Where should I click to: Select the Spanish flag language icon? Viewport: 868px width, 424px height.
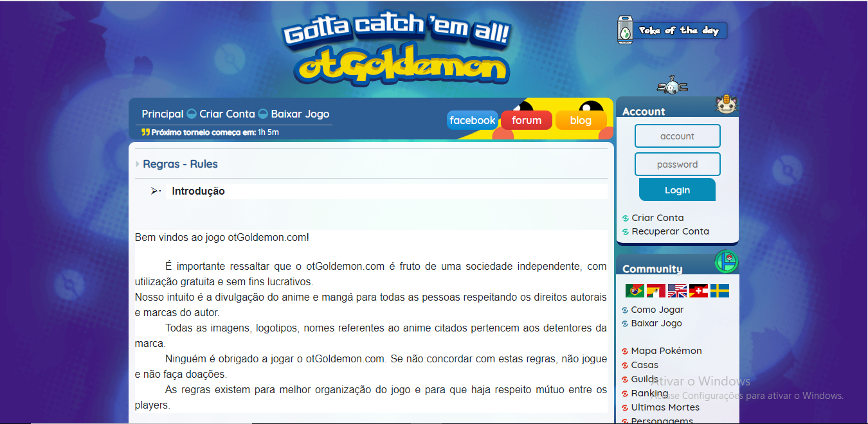(656, 291)
